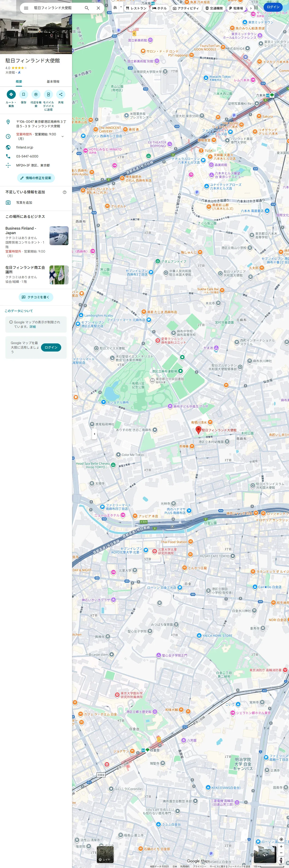
Task: Click the ルート・乗換 directions icon
Action: tap(11, 94)
